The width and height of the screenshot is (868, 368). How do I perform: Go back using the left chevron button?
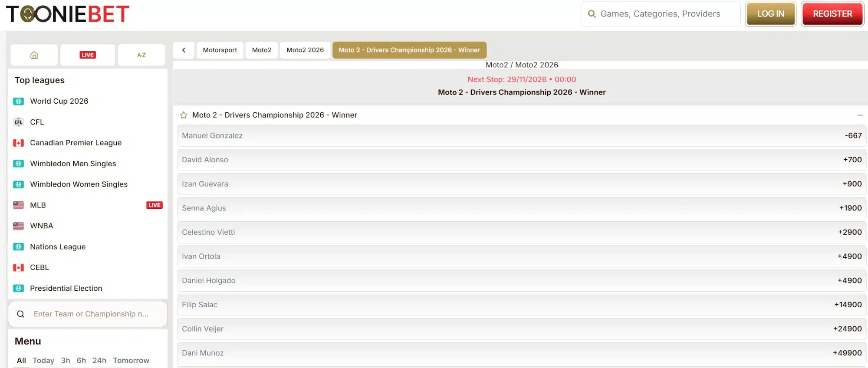point(184,50)
